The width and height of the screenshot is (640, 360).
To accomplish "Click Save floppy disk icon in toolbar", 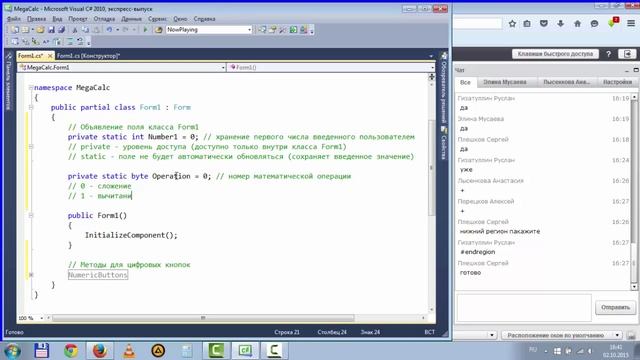I will [51, 30].
